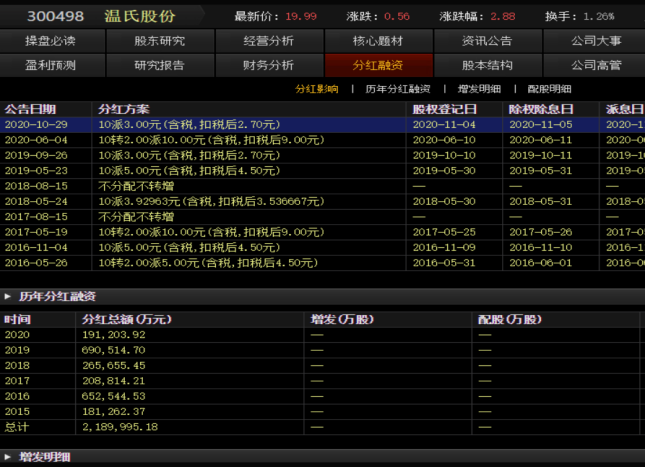Click record date 2019-10-10

(444, 155)
